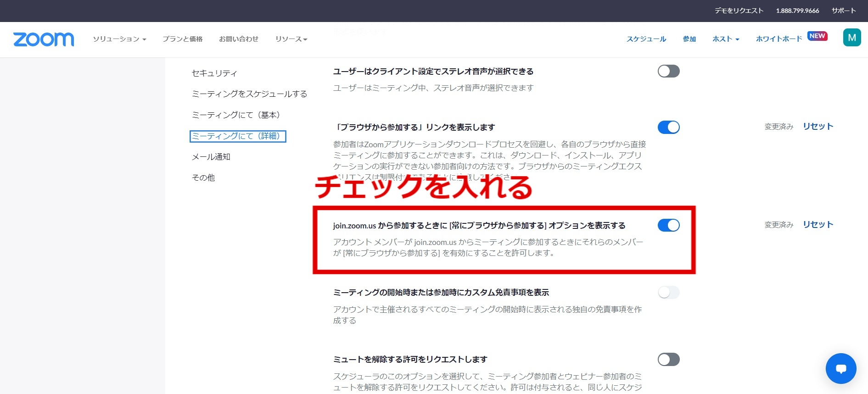Screen dimensions: 868x394
Task: Toggle the join.zoom.us 常にブラウザから参加 switch
Action: (668, 225)
